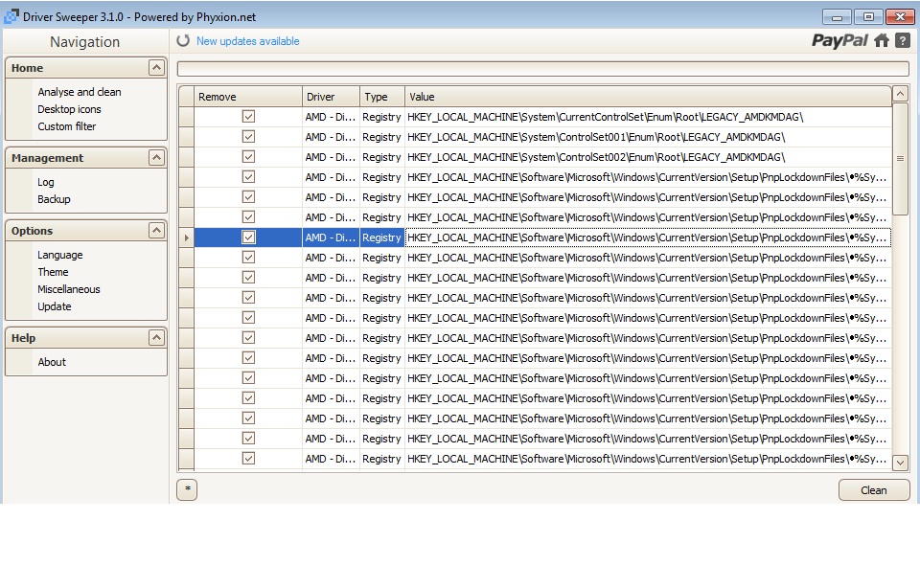
Task: Close the Driver Sweeper window
Action: (900, 17)
